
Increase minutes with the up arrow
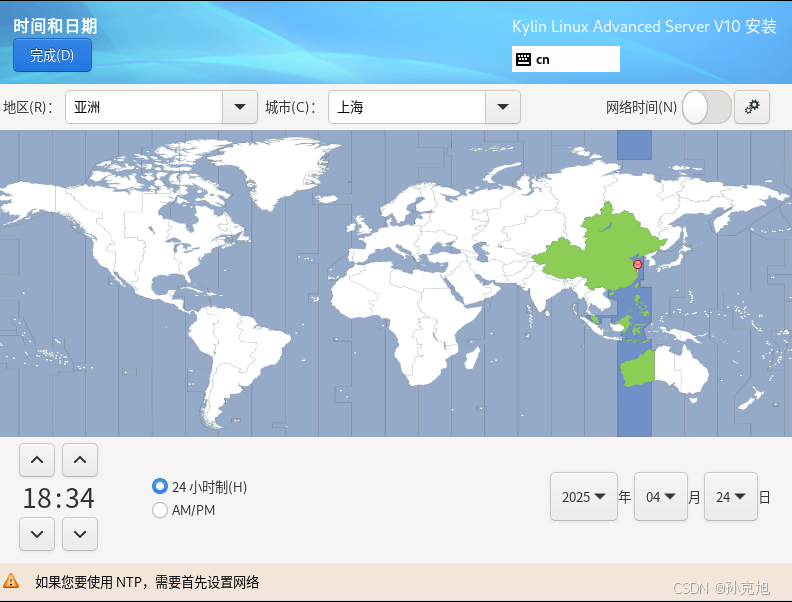(80, 460)
